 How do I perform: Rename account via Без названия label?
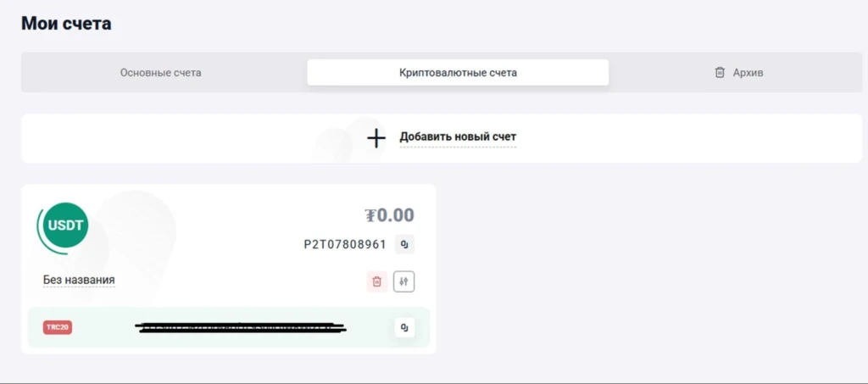[79, 280]
